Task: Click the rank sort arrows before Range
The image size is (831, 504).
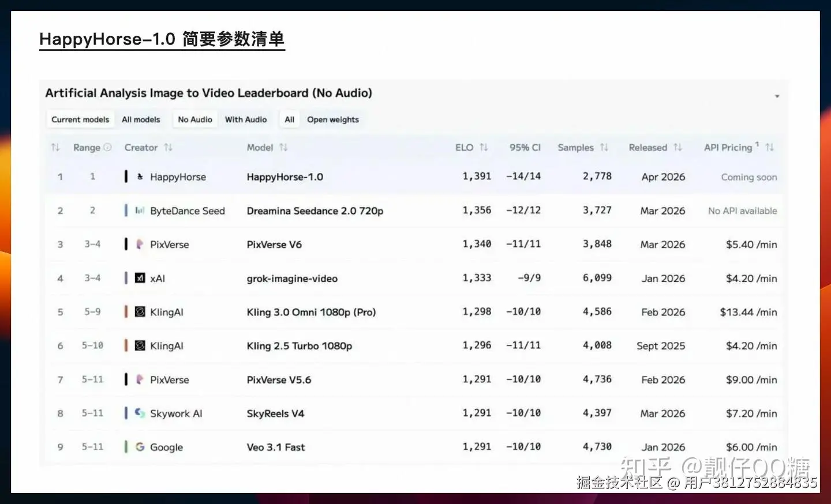Action: pos(55,148)
